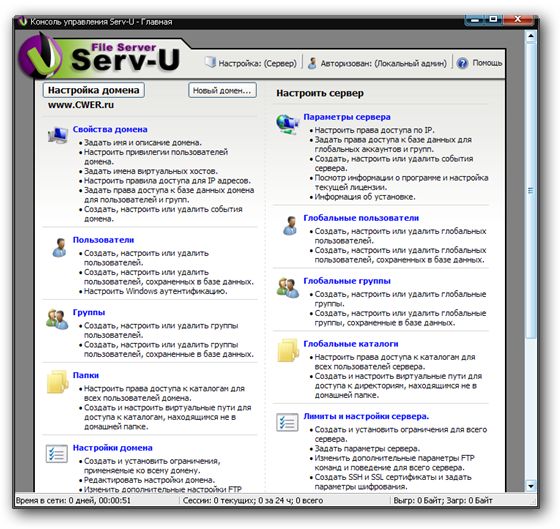Click 'Настроить права доступа по IP.' text
Screen dimensions: 560x529
(375, 130)
